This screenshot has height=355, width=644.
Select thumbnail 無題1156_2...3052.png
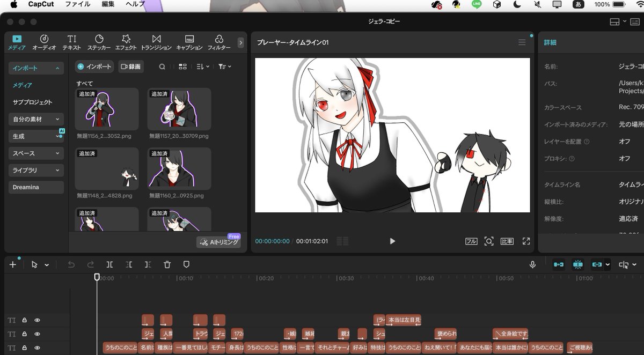[107, 109]
